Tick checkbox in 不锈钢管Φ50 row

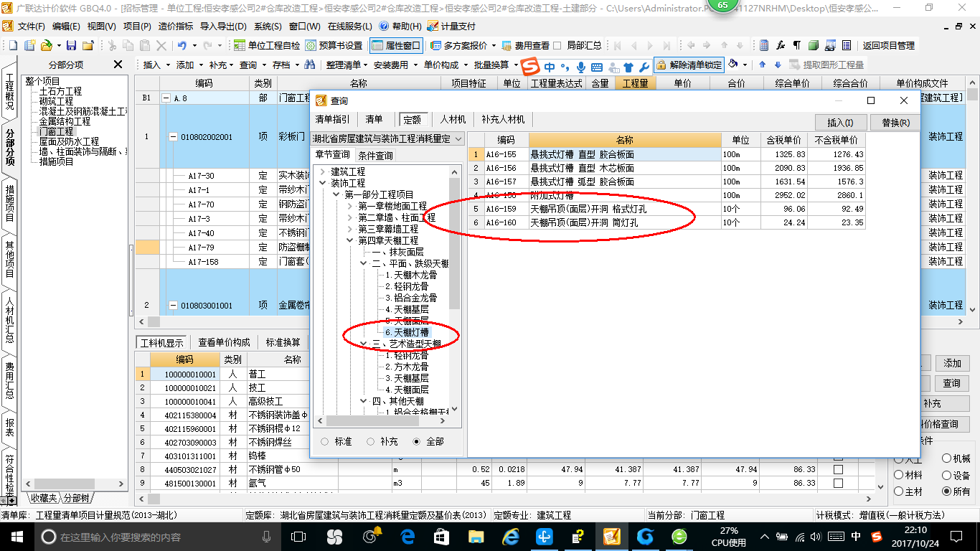point(838,469)
